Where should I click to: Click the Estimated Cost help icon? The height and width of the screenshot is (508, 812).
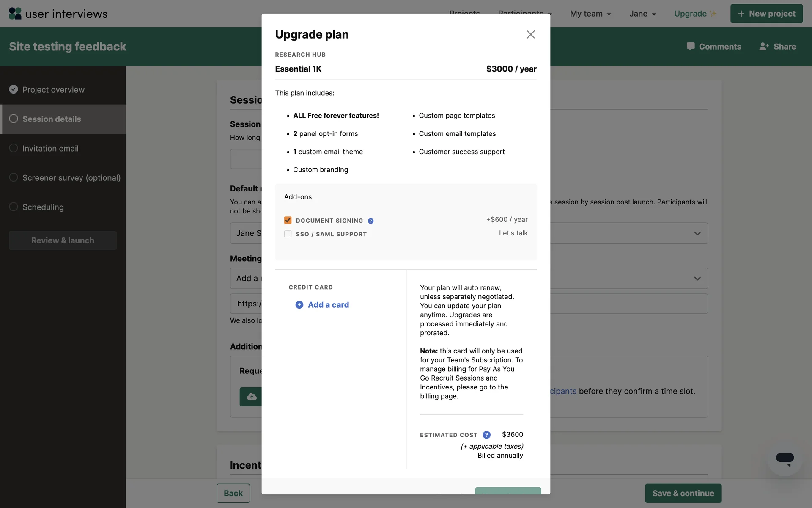pyautogui.click(x=486, y=435)
